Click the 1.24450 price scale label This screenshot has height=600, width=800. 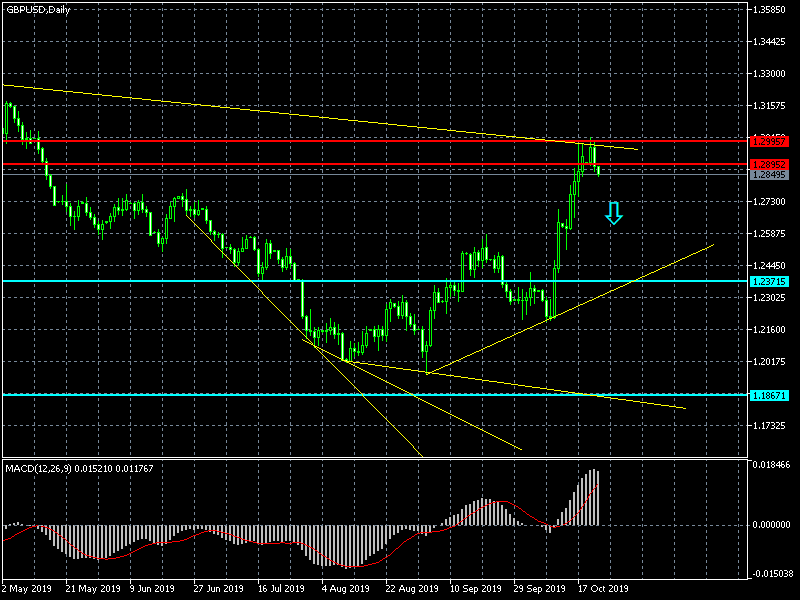(769, 266)
